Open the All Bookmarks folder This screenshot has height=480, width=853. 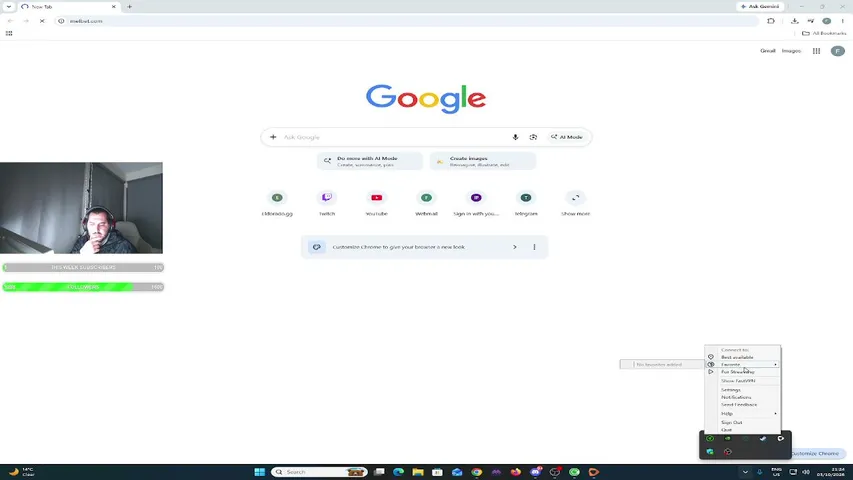(824, 33)
